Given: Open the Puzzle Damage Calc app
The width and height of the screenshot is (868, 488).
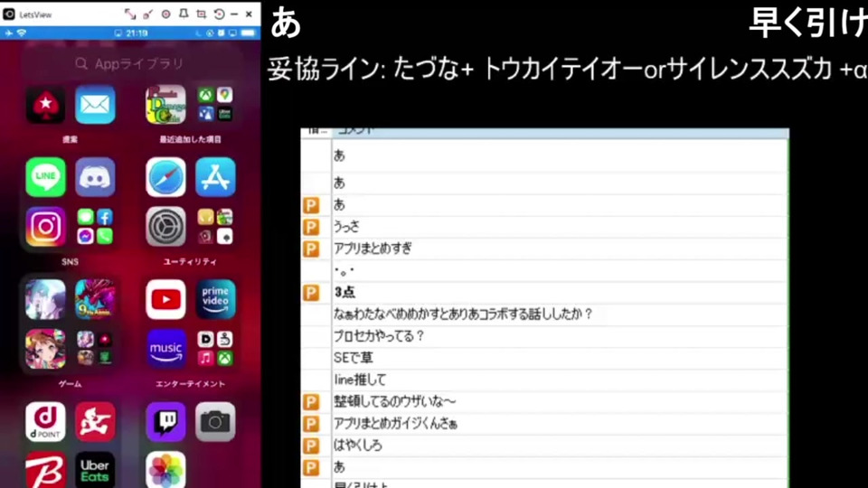Looking at the screenshot, I should pyautogui.click(x=165, y=105).
